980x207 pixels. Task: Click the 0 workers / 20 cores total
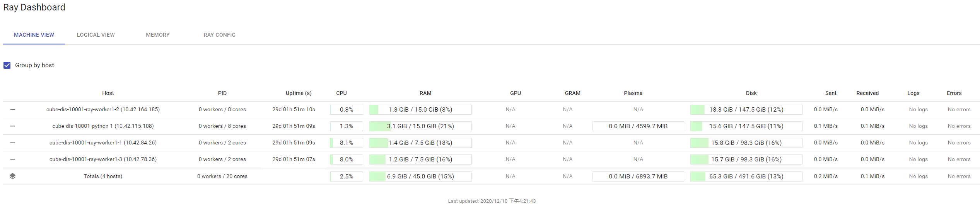pos(222,176)
